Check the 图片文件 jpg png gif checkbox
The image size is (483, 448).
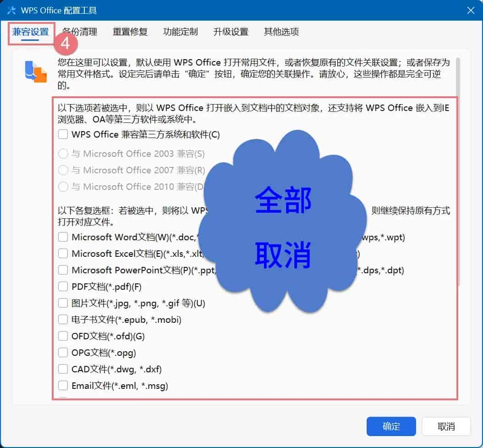tap(63, 303)
